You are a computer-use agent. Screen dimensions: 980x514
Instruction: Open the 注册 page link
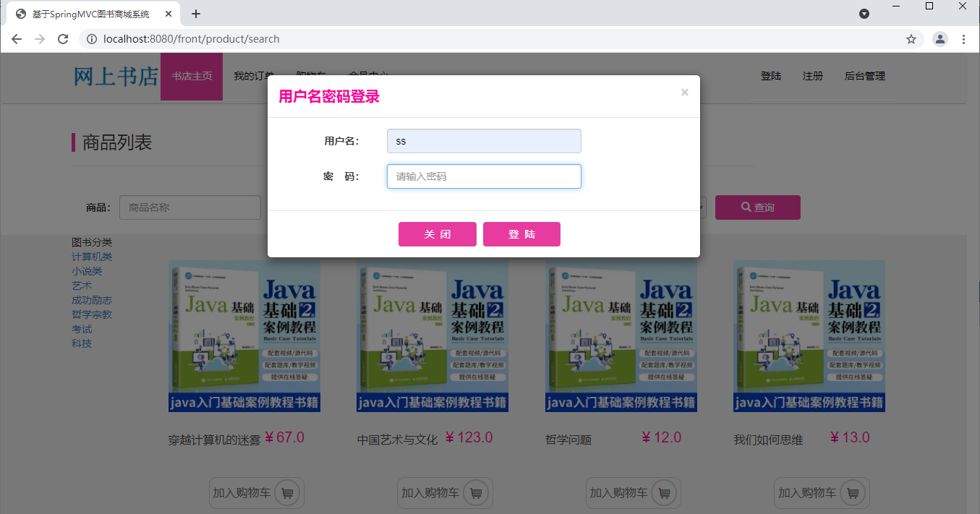813,76
